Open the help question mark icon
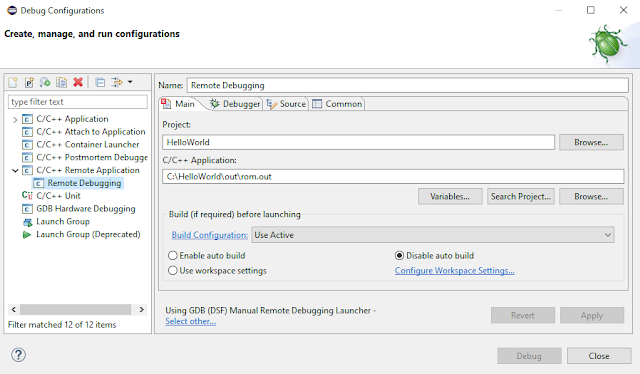The height and width of the screenshot is (374, 640). (x=18, y=355)
